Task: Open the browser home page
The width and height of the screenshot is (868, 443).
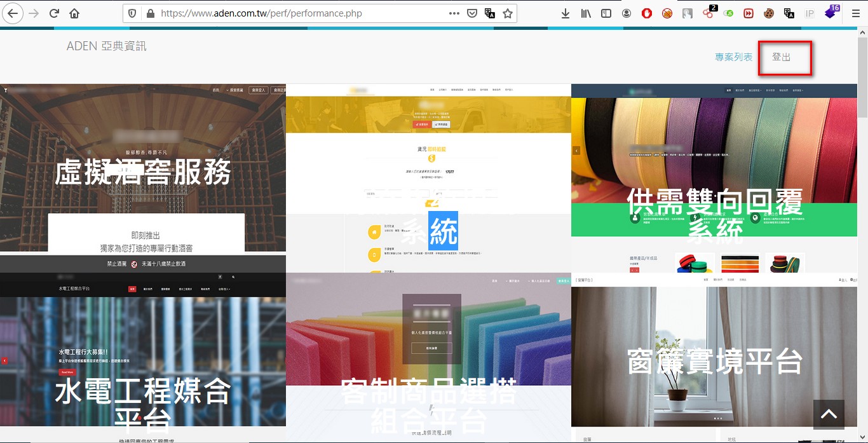Action: tap(74, 13)
